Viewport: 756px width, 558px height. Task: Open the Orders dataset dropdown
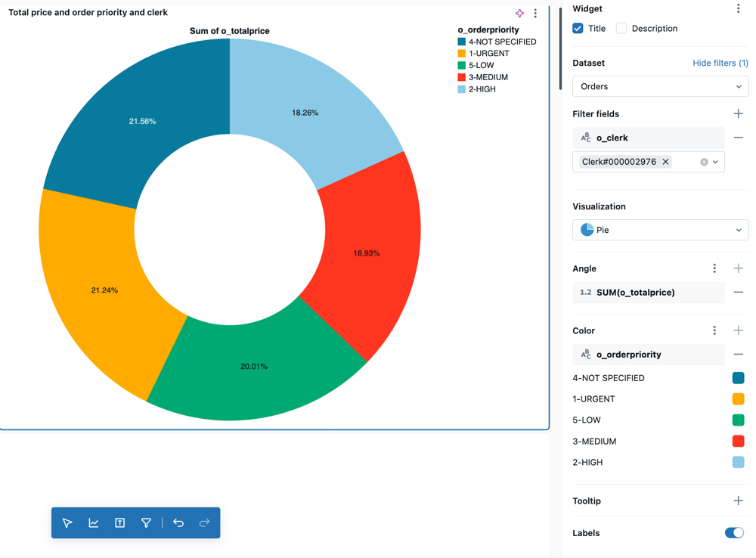tap(659, 86)
